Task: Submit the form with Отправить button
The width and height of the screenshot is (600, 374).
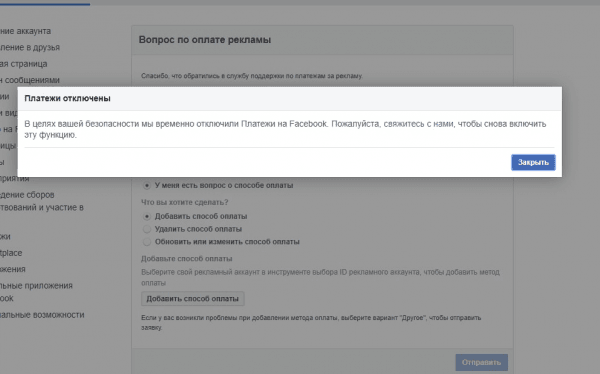Action: coord(481,362)
